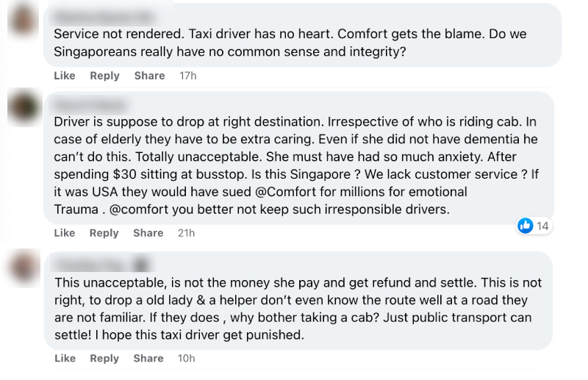Open the 17h timestamp link
This screenshot has height=380, width=588.
[187, 76]
